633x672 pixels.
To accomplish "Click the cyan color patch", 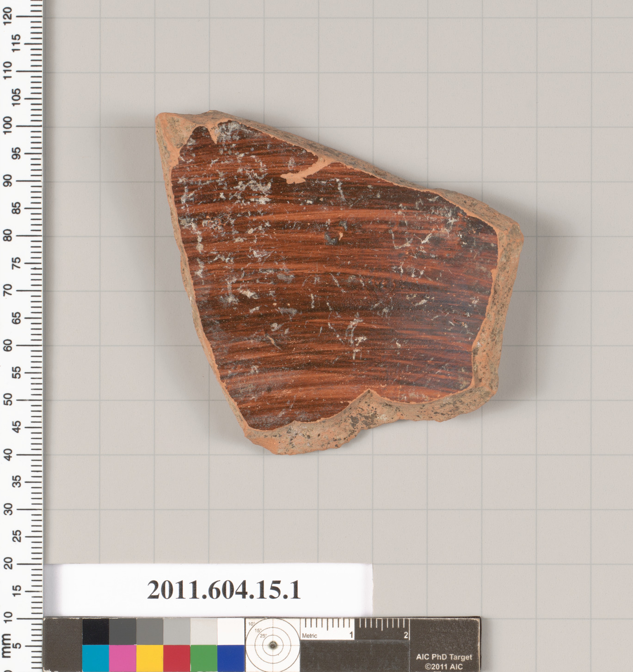I will 96,659.
